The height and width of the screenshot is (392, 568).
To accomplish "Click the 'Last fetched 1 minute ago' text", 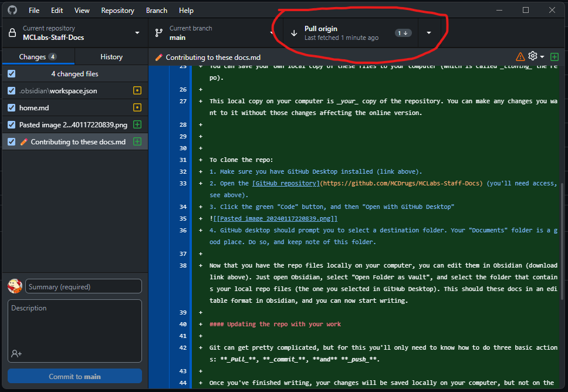I will coord(342,38).
